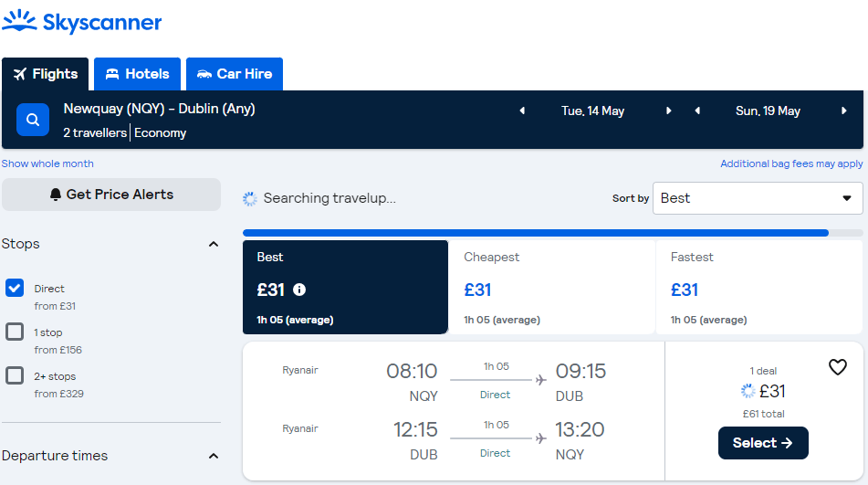Advance departure date past Tue, 14 May
The image size is (868, 485).
point(669,111)
